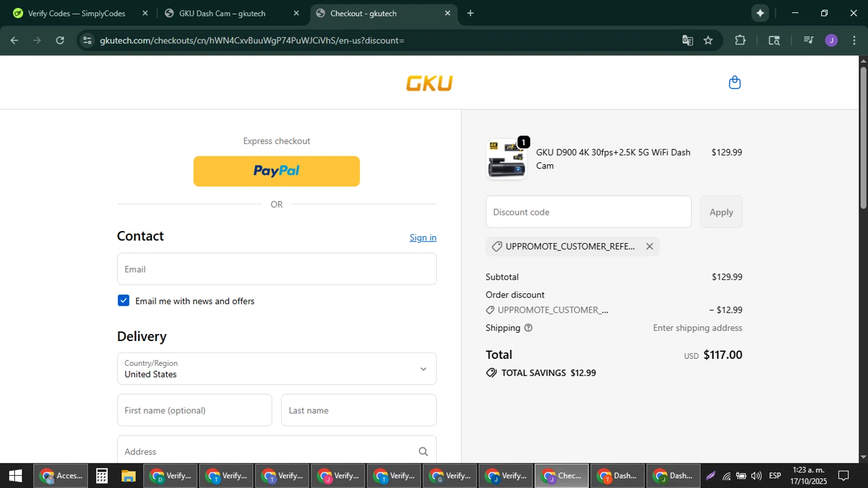Open Dash taskbar window with orange T badge
The width and height of the screenshot is (868, 488).
click(x=617, y=476)
